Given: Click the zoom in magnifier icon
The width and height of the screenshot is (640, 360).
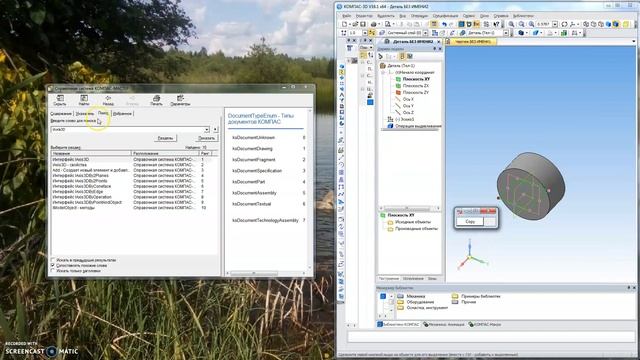Looking at the screenshot, I should 511,24.
